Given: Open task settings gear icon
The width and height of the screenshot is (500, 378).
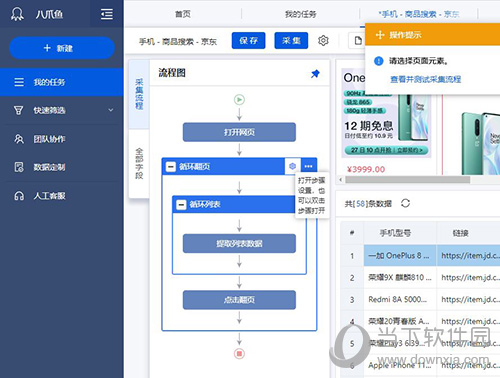Looking at the screenshot, I should (x=323, y=41).
